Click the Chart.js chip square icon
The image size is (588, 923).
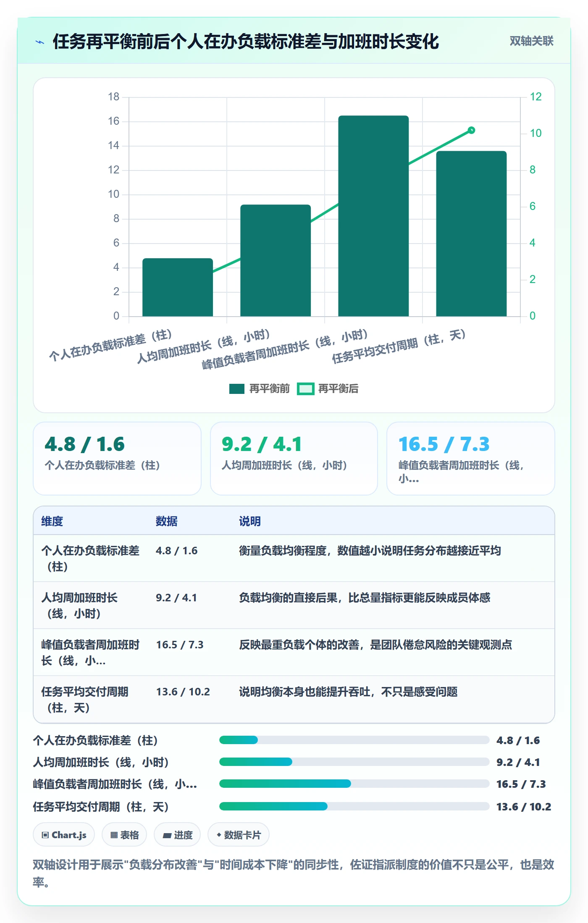click(x=45, y=835)
